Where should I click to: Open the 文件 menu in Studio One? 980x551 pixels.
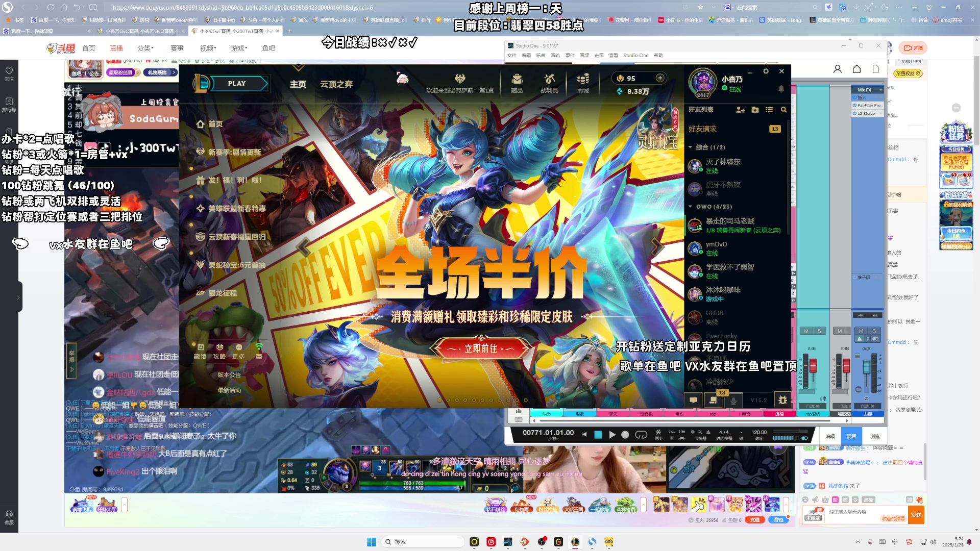511,55
